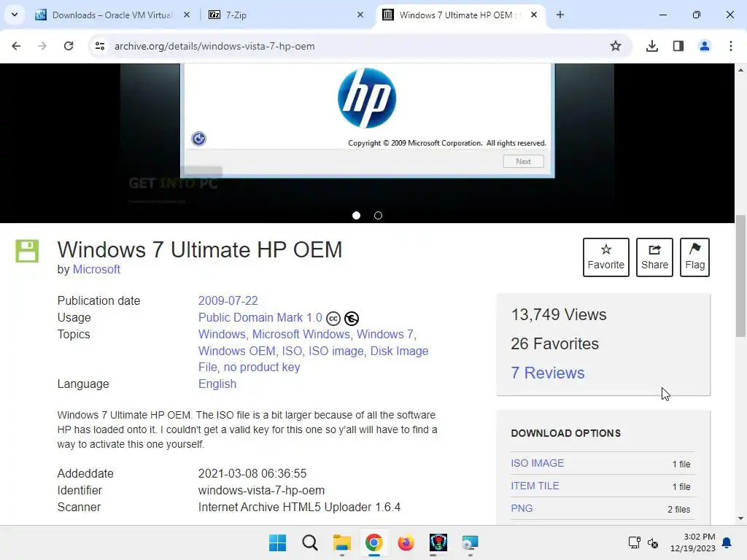This screenshot has width=747, height=560.
Task: Close the Windows 7 Ultimate HP OEM tab
Action: pyautogui.click(x=534, y=15)
